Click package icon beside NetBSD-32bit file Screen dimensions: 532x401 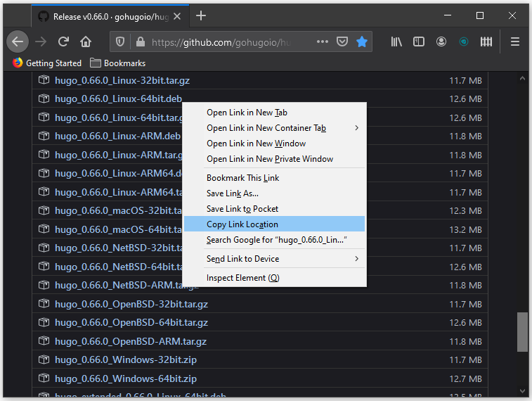tap(44, 248)
